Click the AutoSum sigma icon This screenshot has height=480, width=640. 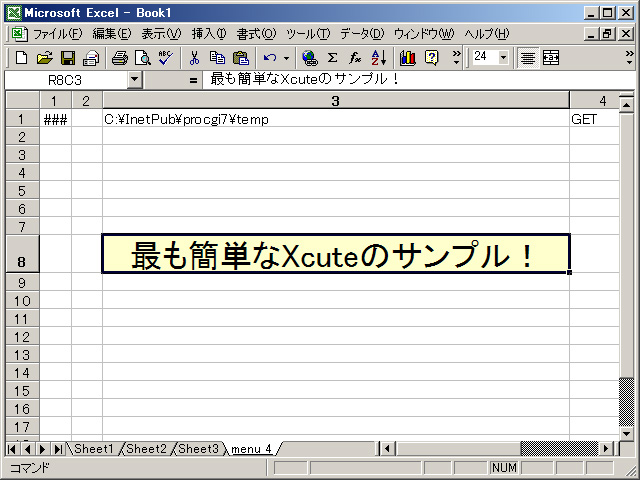tap(333, 58)
